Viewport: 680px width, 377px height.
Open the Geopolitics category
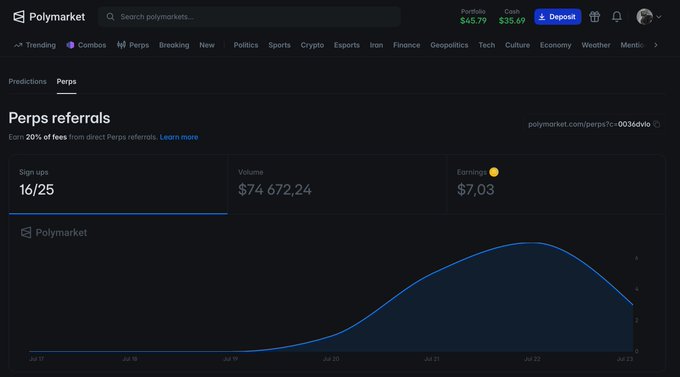pos(449,45)
